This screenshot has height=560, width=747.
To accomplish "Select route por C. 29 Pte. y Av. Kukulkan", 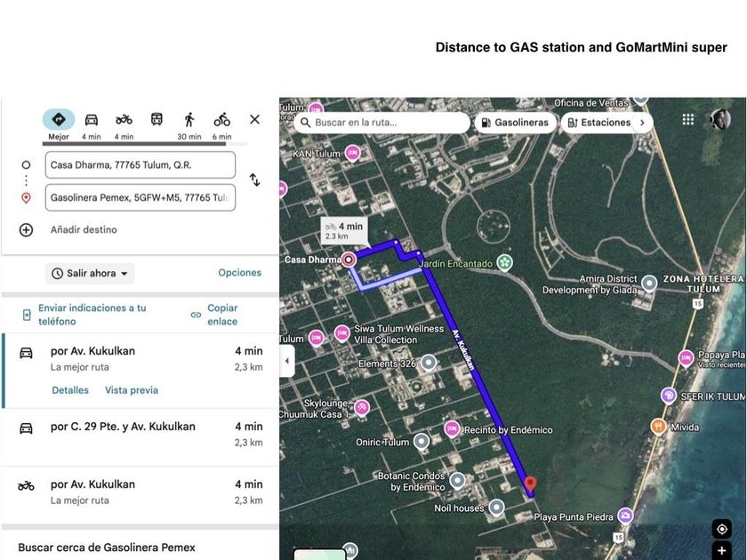I will click(x=141, y=437).
